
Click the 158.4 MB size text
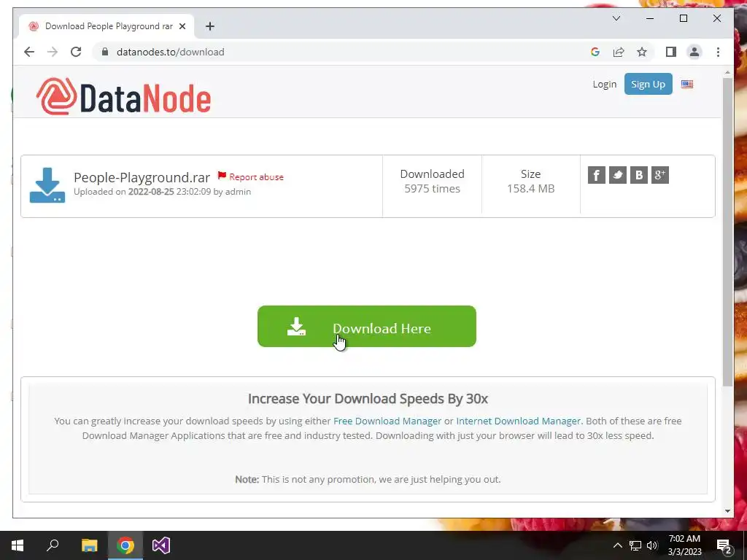click(531, 189)
